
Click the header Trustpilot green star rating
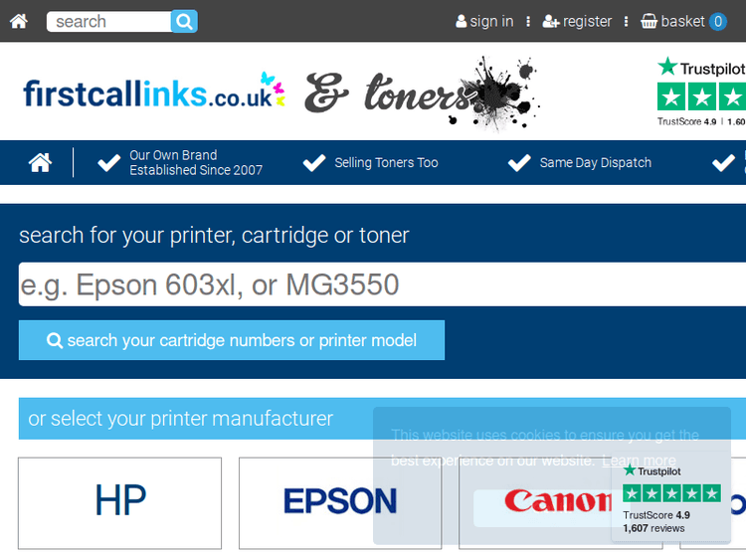coord(701,96)
